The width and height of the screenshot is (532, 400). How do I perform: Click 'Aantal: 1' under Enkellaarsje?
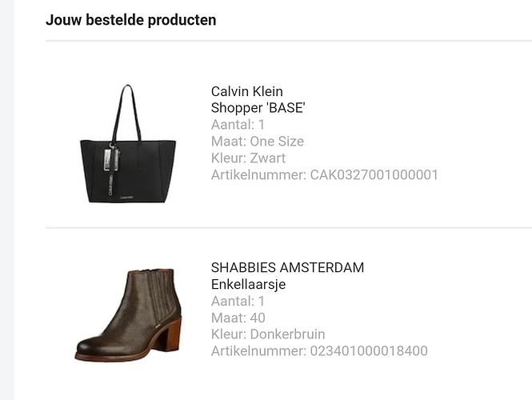238,301
